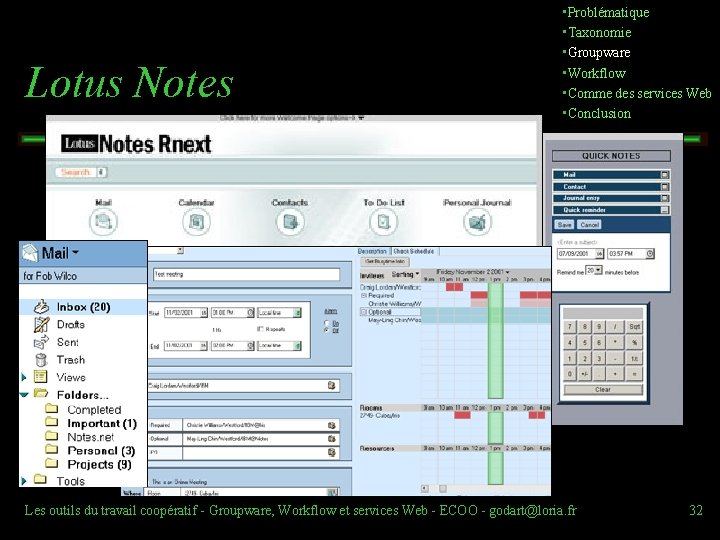Click the info icon beside Search
Image resolution: width=720 pixels, height=540 pixels.
101,172
